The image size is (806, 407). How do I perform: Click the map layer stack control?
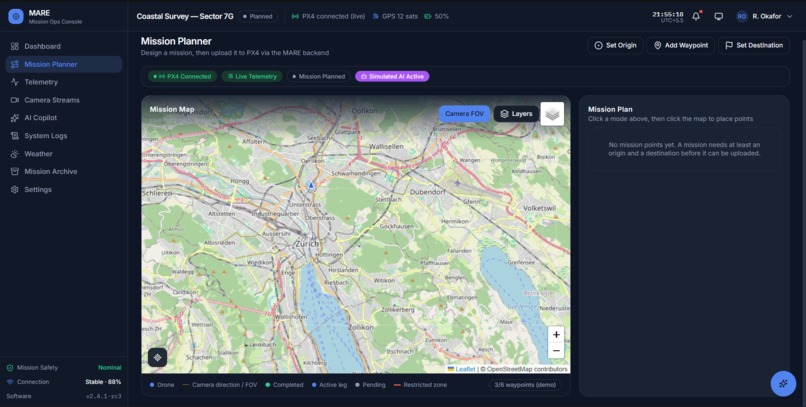552,114
